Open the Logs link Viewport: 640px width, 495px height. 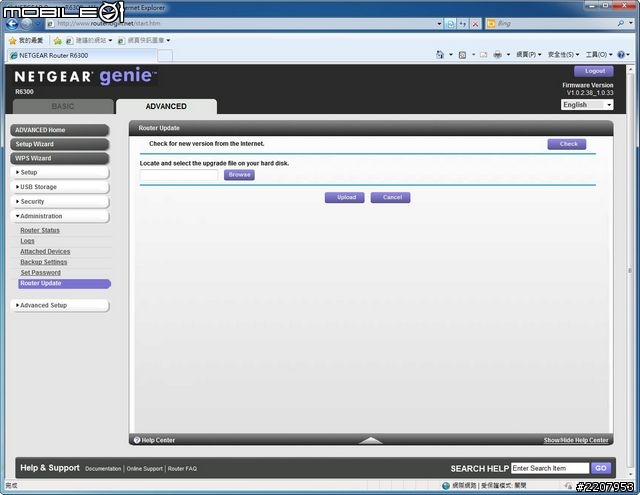(x=27, y=241)
